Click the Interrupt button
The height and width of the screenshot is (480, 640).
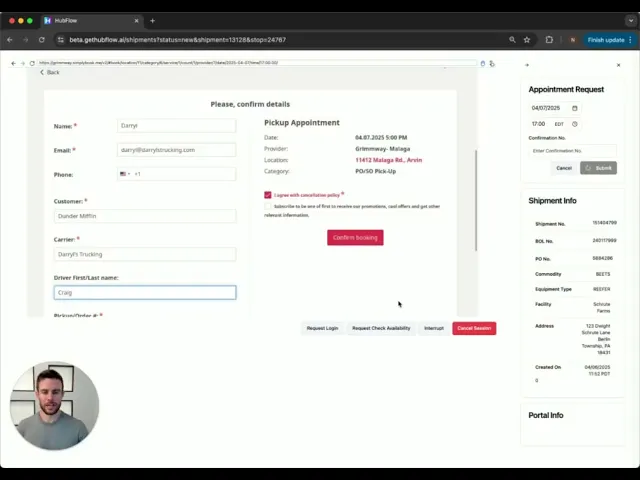[434, 328]
